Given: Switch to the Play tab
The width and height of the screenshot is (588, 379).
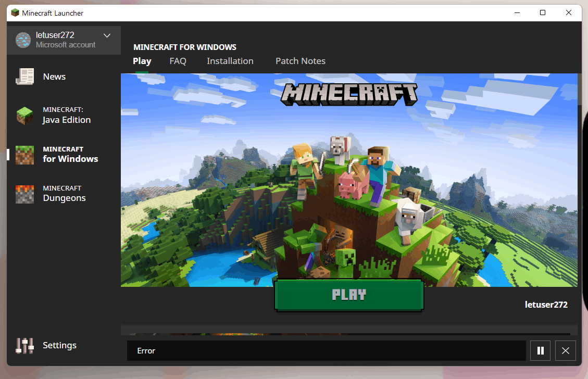Looking at the screenshot, I should coord(142,61).
